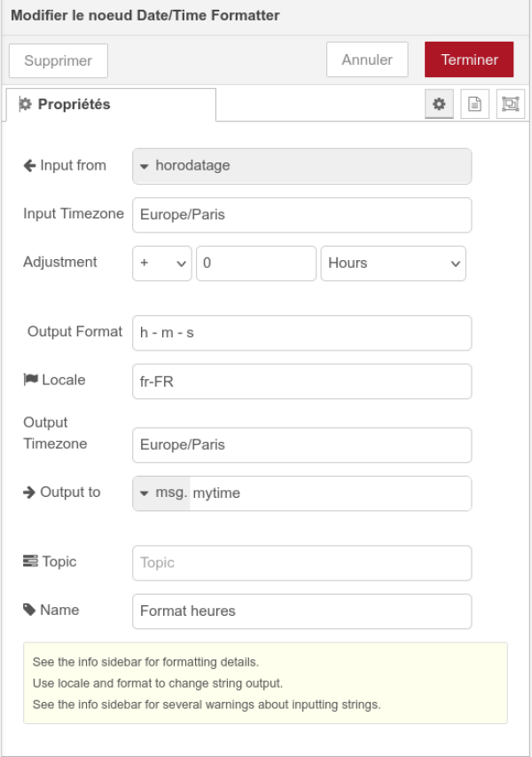Click the Locale flag icon
The width and height of the screenshot is (532, 757).
point(30,380)
